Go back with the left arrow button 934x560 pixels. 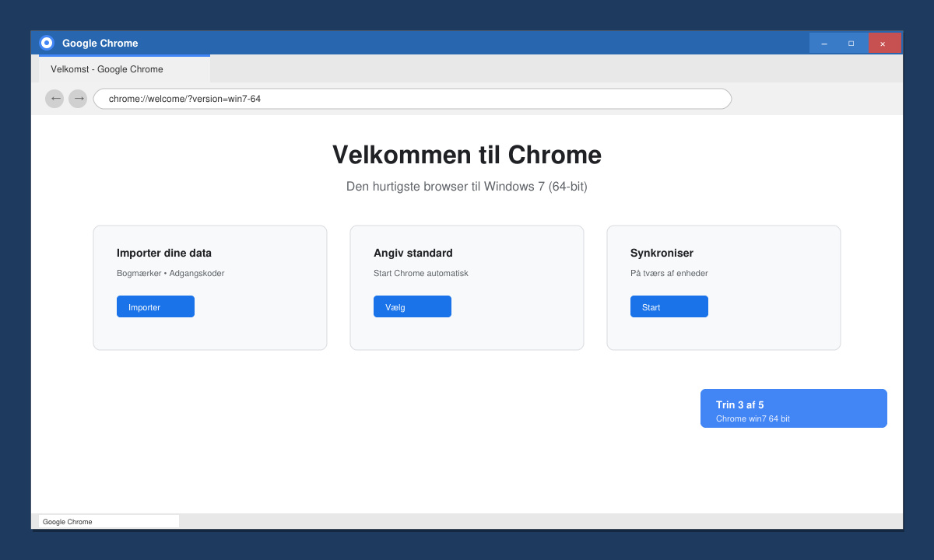[54, 99]
